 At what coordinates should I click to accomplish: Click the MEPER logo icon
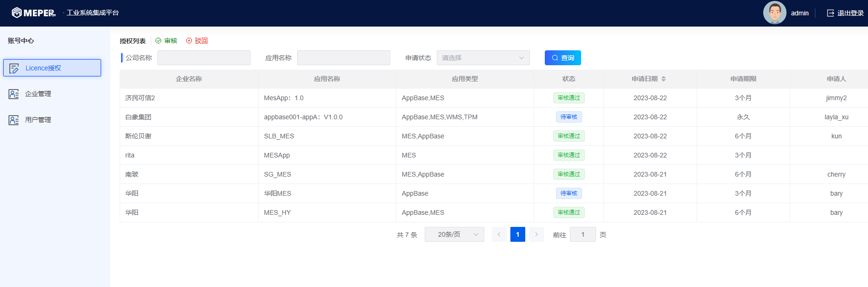(x=17, y=13)
